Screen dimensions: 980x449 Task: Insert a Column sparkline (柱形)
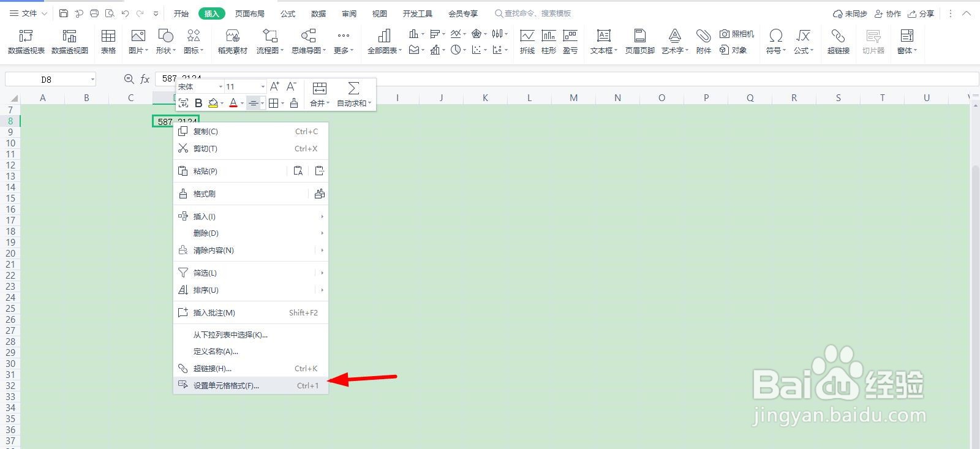tap(549, 42)
